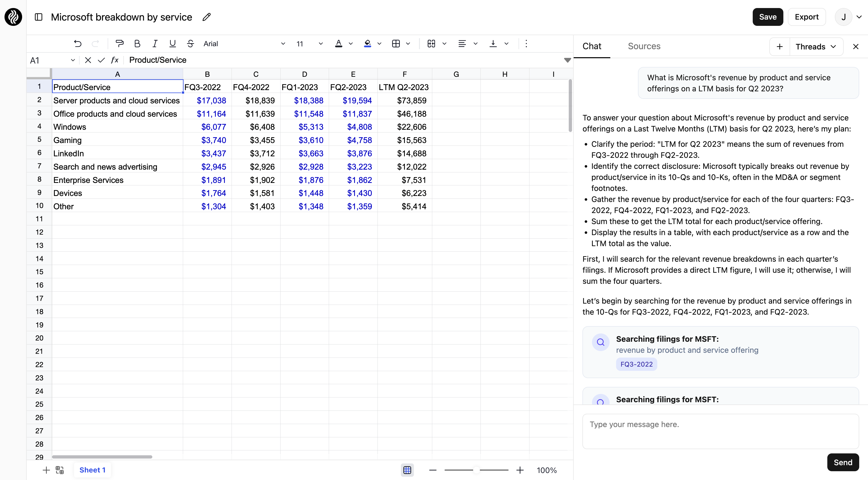Expand the horizontal align options arrow

point(475,43)
